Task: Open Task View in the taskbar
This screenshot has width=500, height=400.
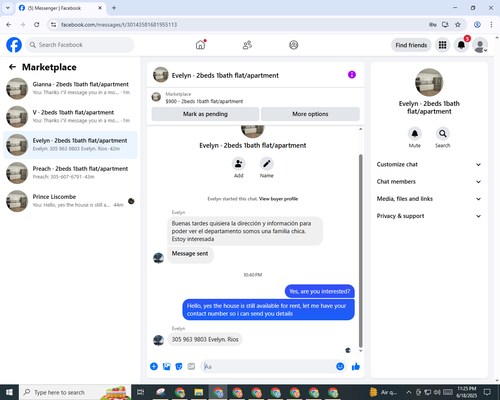Action: pos(141,392)
